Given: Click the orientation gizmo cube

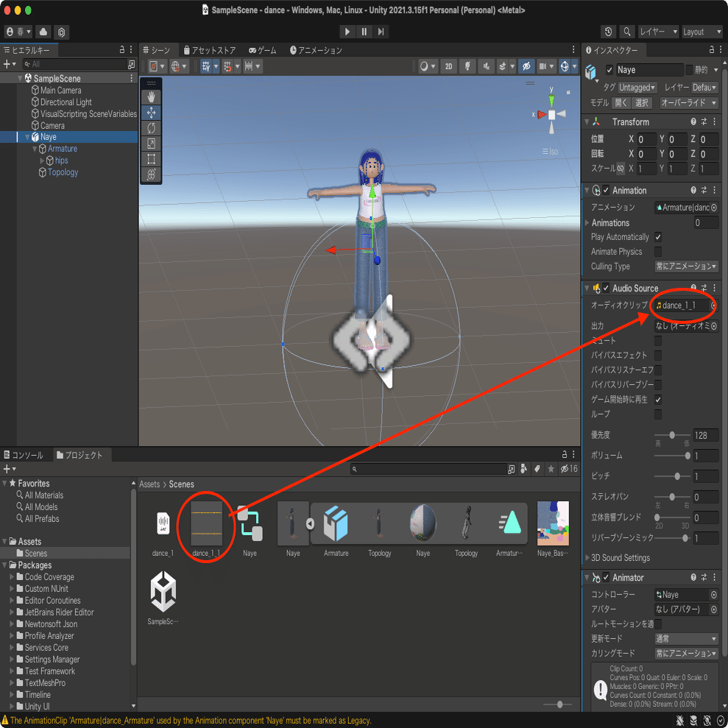Looking at the screenshot, I should pos(551,115).
